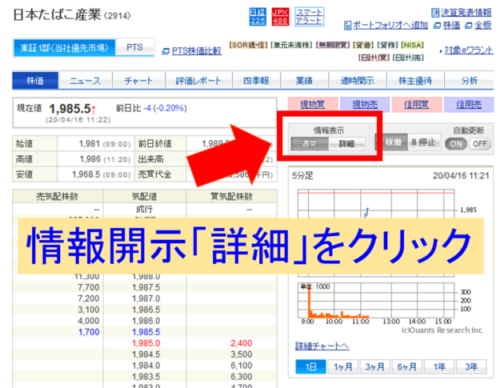The width and height of the screenshot is (500, 388).
Task: Click the 始値 1,981 value
Action: [89, 144]
